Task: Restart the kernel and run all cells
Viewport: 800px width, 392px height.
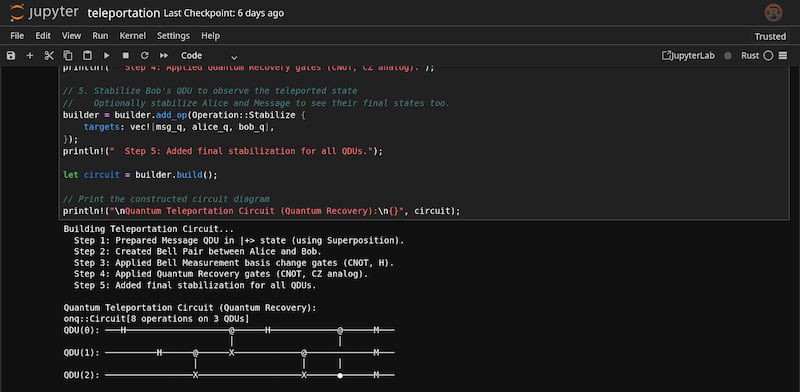Action: point(164,56)
